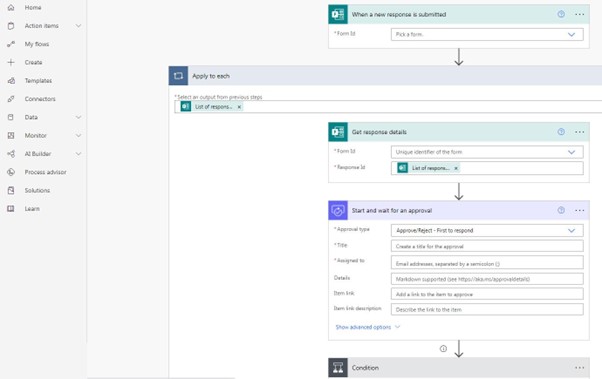602x379 pixels.
Task: Remove the List of responses token in Apply to each
Action: coord(239,107)
